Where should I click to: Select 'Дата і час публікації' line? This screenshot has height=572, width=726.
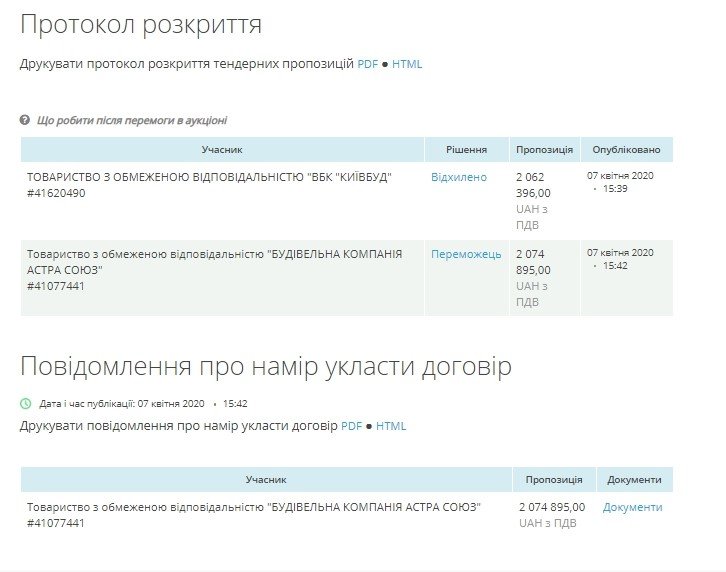click(143, 403)
